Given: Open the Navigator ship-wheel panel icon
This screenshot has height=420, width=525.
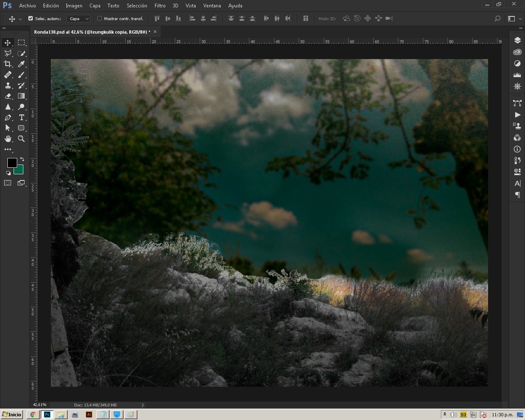Looking at the screenshot, I should 517,87.
